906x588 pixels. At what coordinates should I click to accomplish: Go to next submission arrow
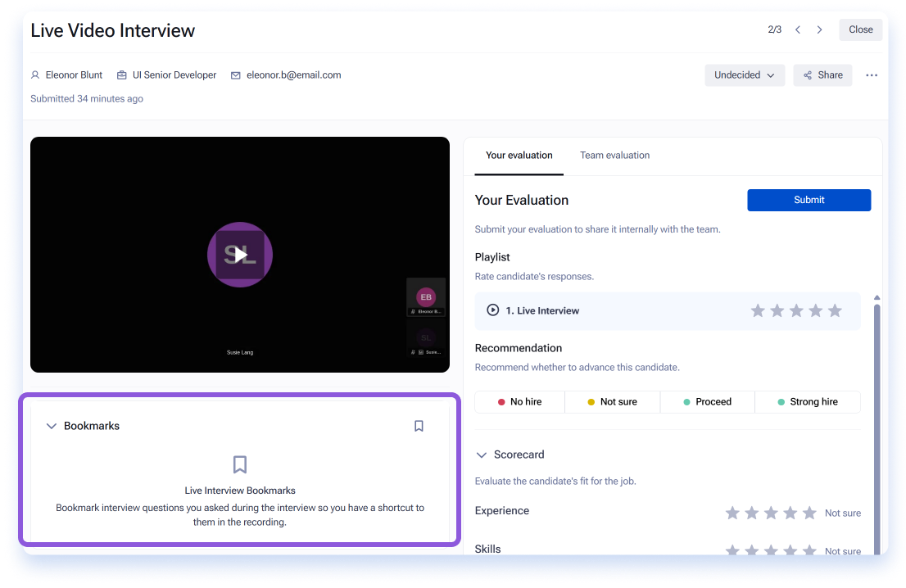819,29
